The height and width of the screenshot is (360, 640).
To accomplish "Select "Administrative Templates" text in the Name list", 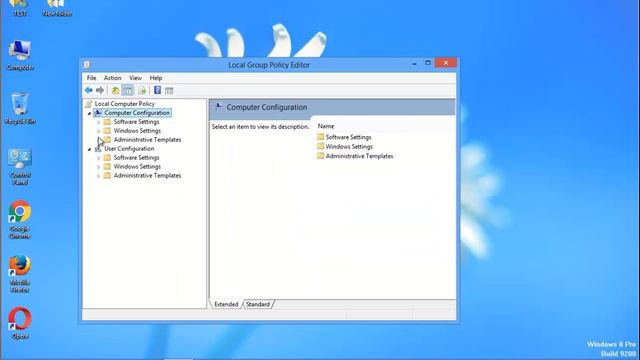I will (359, 156).
